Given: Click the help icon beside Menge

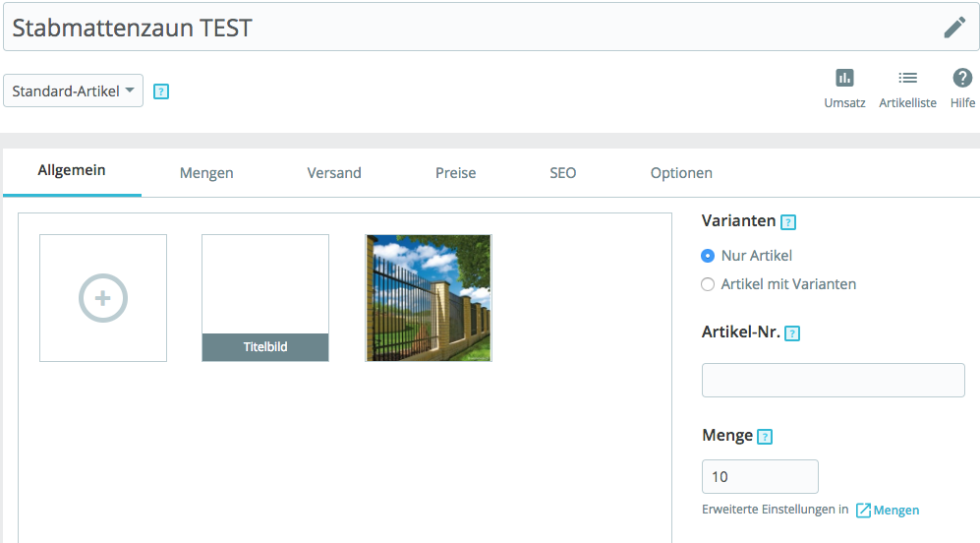Looking at the screenshot, I should pyautogui.click(x=765, y=437).
